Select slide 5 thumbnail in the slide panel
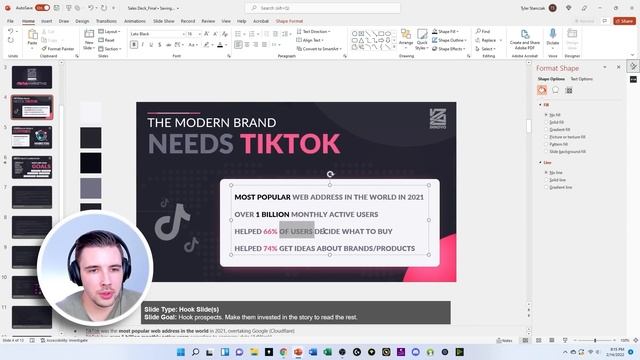640x360 pixels. pyautogui.click(x=32, y=137)
